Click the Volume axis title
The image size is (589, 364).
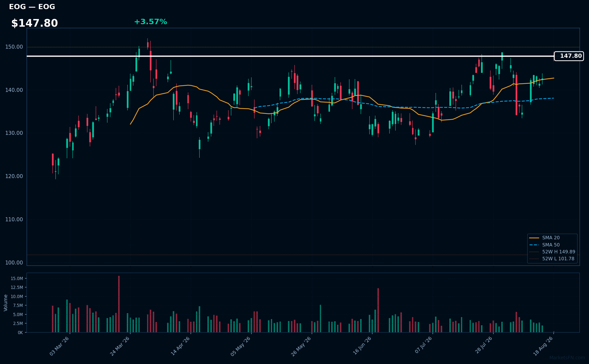pos(6,303)
